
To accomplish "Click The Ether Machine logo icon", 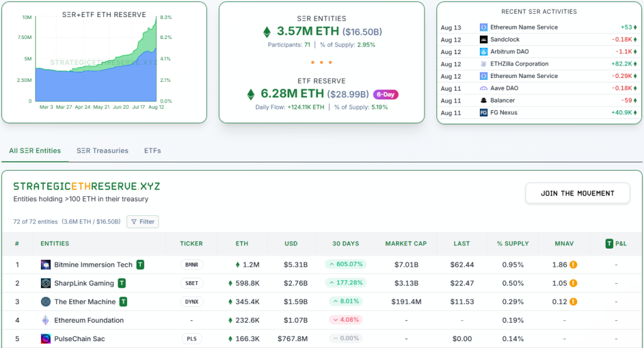I will [45, 301].
